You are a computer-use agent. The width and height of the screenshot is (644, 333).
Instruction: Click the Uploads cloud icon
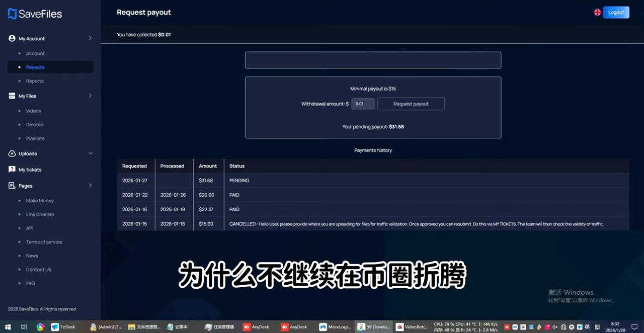coord(12,153)
